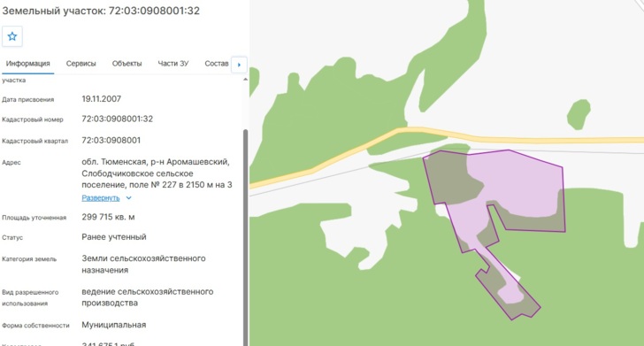Add the parcel to favorites with the star icon
Image resolution: width=644 pixels, height=346 pixels.
point(12,36)
